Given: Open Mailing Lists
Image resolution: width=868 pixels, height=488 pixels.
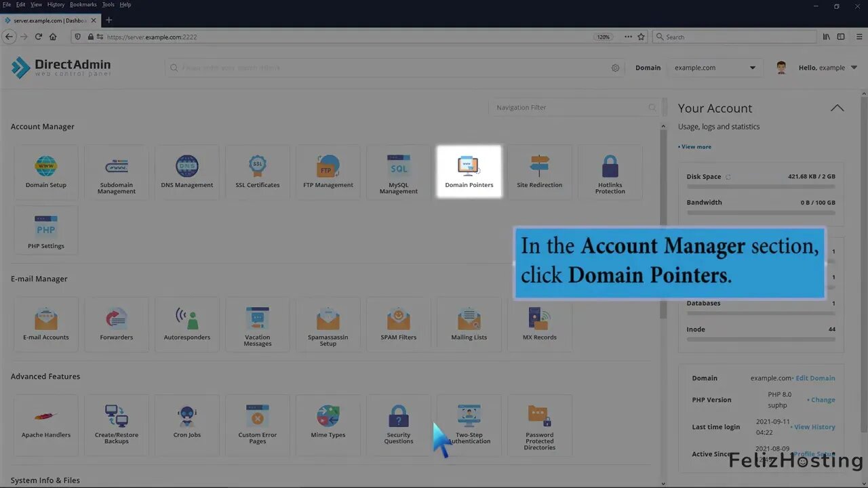Looking at the screenshot, I should click(x=469, y=324).
